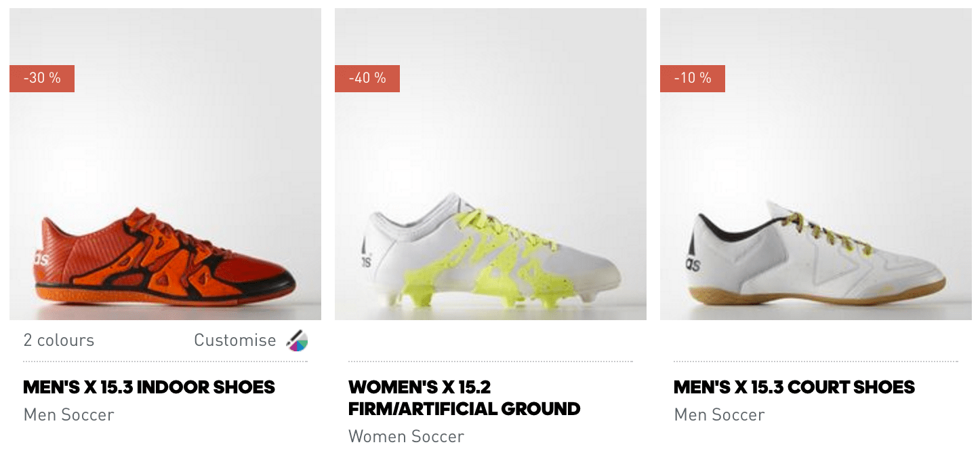The width and height of the screenshot is (980, 449).
Task: Open Women's X 15.2 Firm/Artificial Ground title
Action: [x=464, y=398]
